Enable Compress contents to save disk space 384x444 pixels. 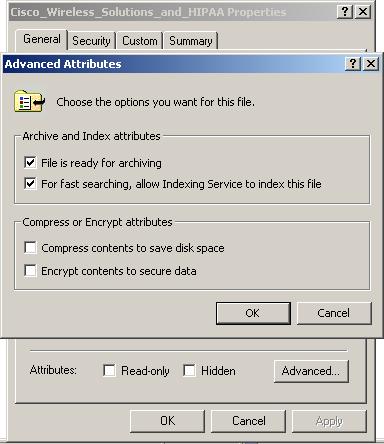(x=30, y=248)
